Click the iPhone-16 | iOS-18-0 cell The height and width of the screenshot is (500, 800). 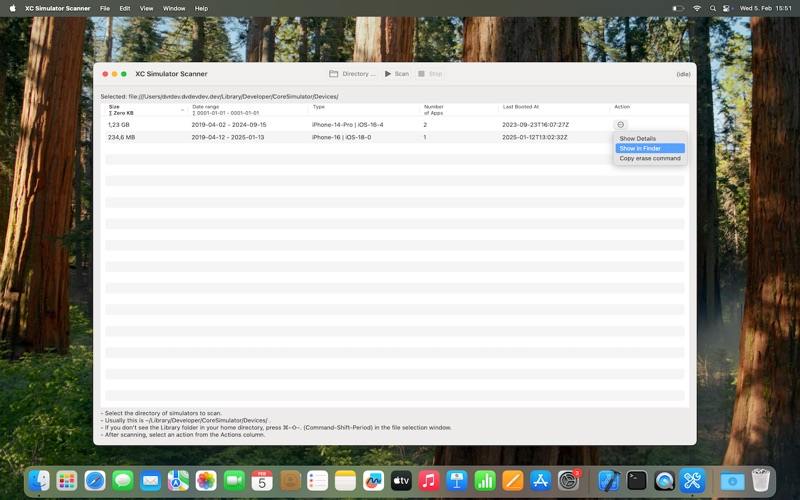click(x=341, y=137)
